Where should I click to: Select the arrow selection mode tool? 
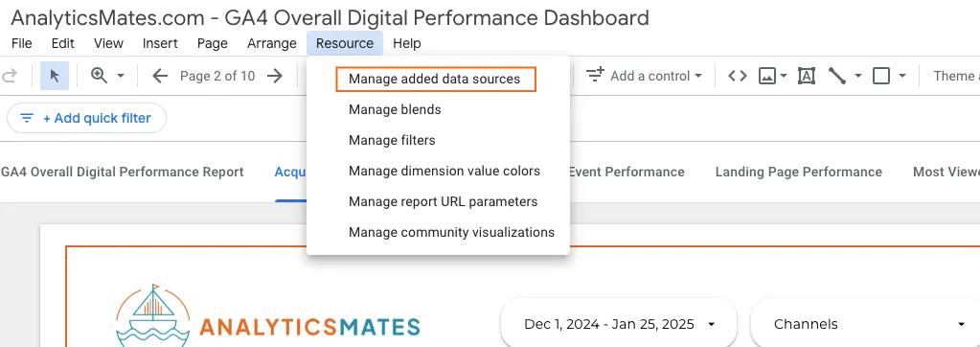click(55, 77)
